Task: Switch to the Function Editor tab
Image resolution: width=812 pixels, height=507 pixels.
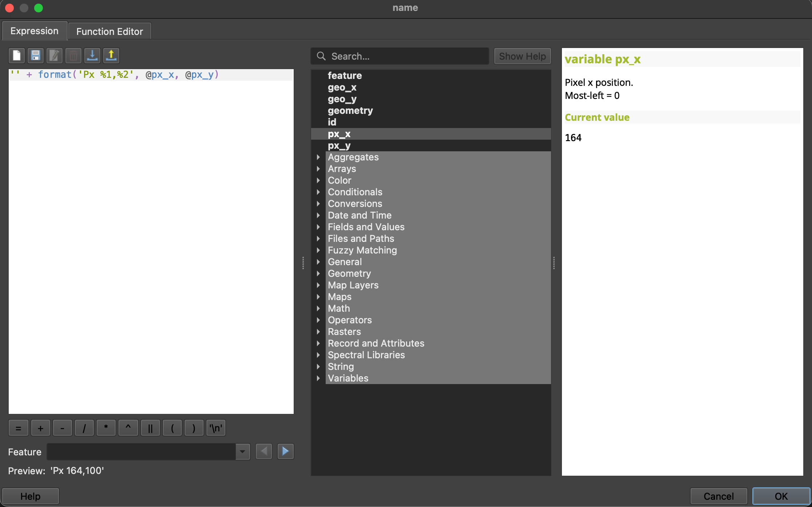Action: point(110,31)
